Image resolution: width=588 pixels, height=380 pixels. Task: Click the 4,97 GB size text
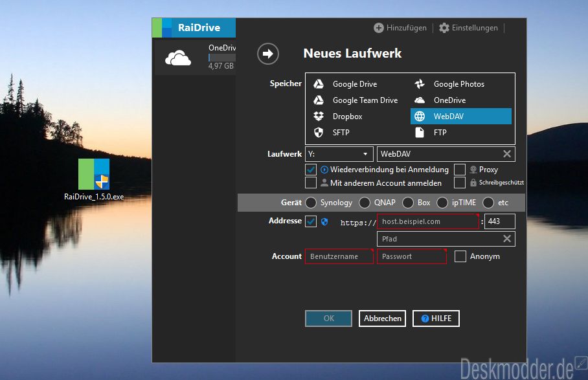tap(221, 66)
